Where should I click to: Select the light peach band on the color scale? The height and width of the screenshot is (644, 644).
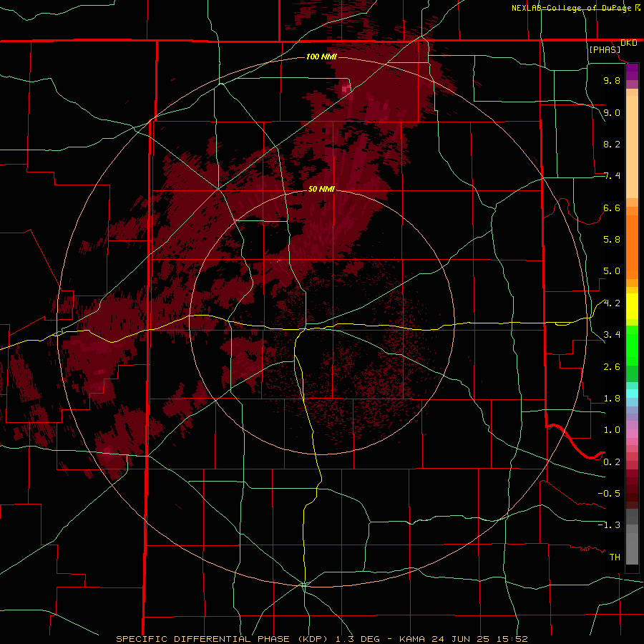tap(632, 147)
